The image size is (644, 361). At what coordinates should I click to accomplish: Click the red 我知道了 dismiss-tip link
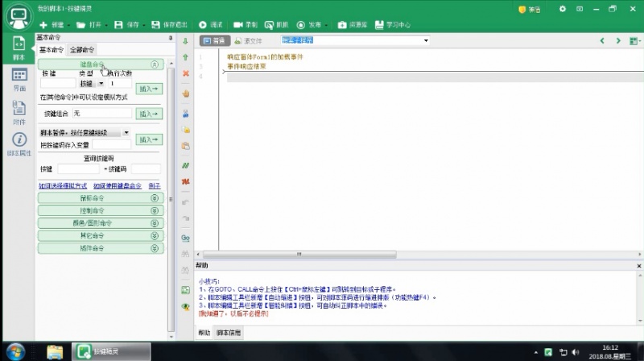(x=233, y=313)
